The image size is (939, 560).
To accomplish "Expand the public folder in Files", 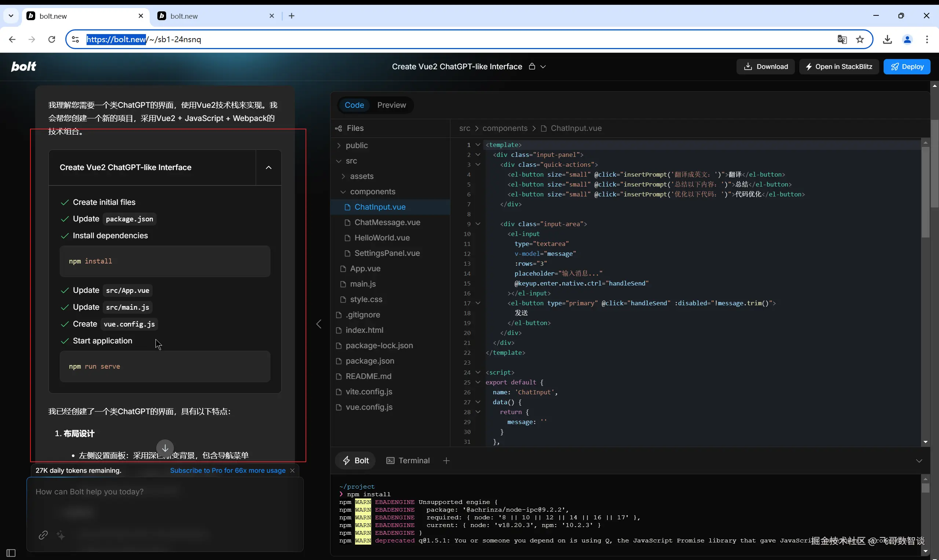I will click(356, 145).
